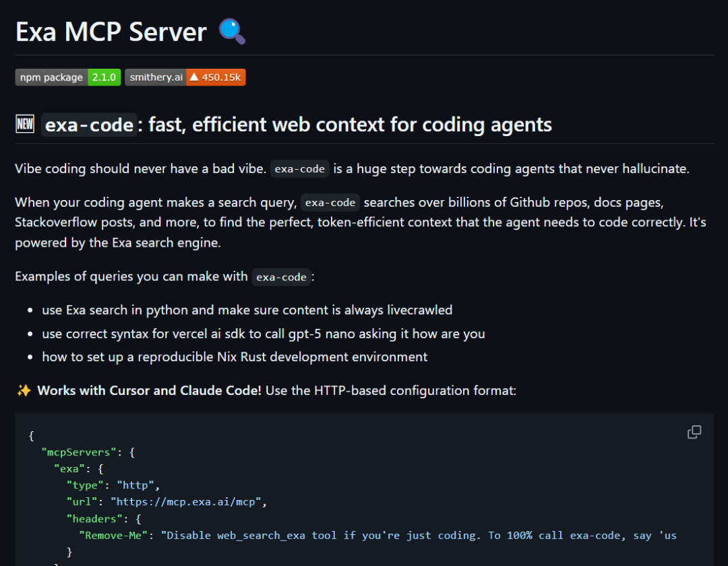Click the "exa" key in JSON
Viewport: 728px width, 566px height.
69,469
